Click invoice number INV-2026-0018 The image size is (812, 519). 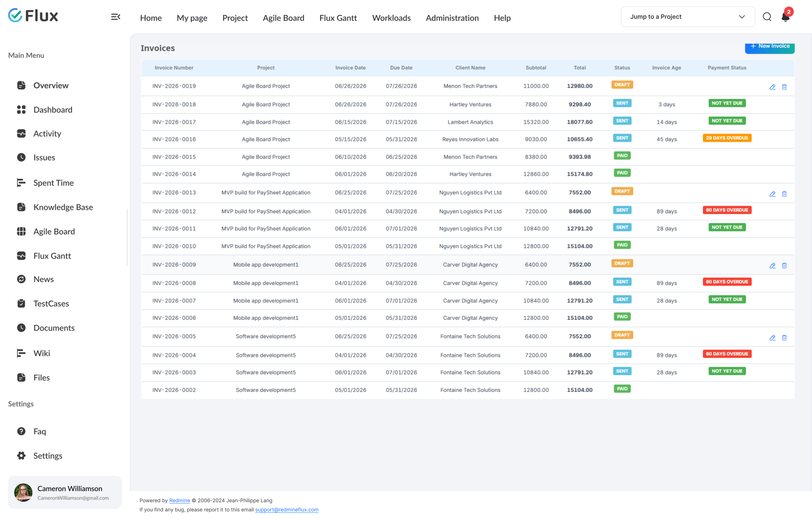174,105
